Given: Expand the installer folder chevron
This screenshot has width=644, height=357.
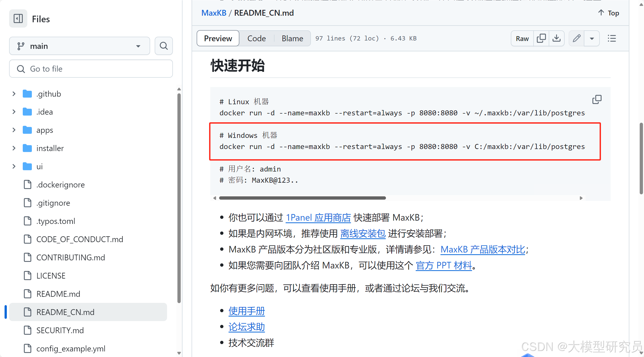Looking at the screenshot, I should point(14,148).
